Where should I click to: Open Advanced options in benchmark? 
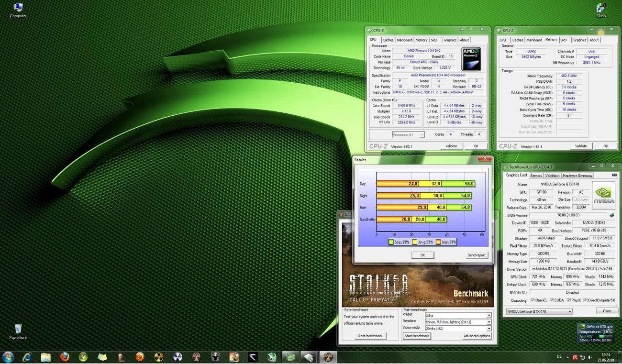(477, 336)
